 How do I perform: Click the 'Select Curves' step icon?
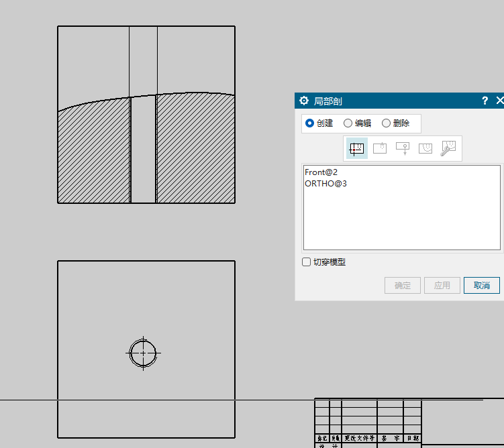(425, 148)
